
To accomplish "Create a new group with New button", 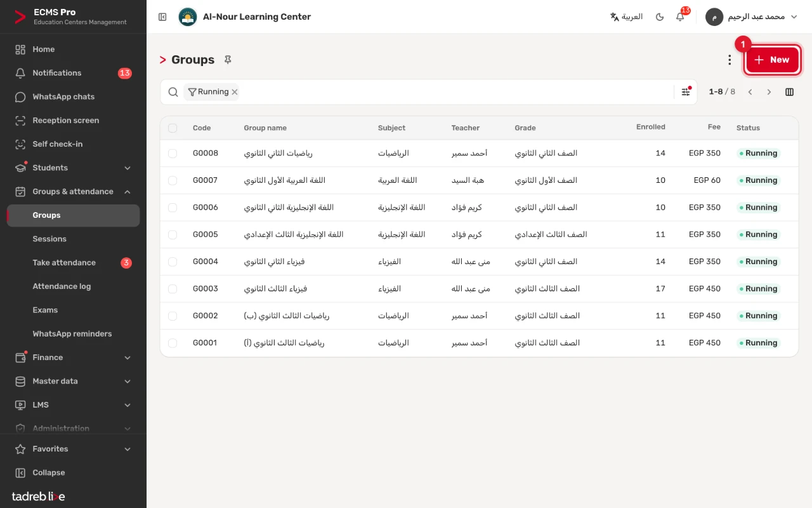I will [x=772, y=60].
